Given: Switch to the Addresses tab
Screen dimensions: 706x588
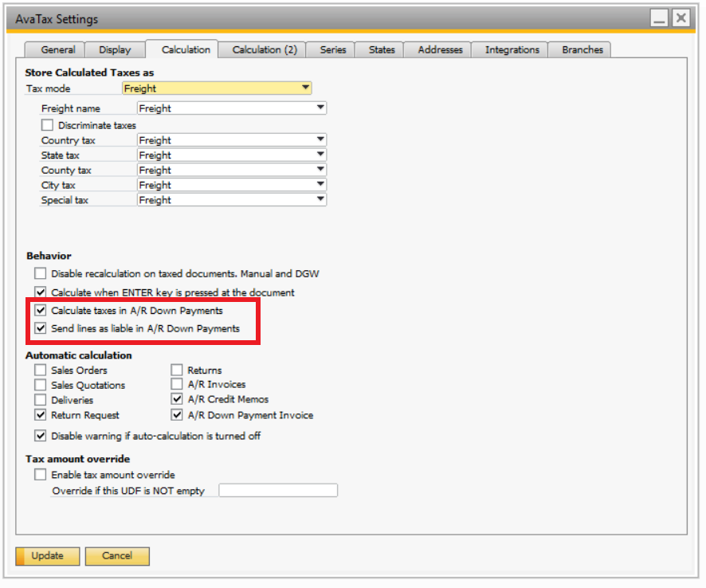Looking at the screenshot, I should coord(437,50).
